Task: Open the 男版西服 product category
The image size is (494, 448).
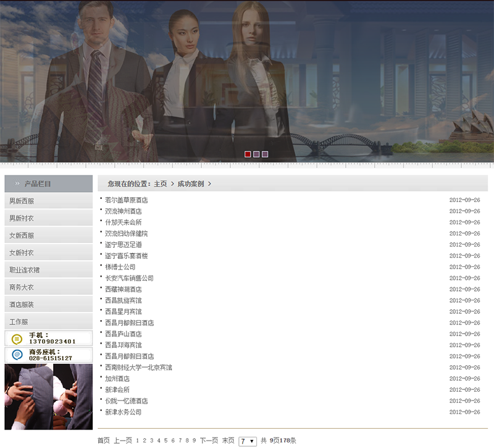Action: coord(22,201)
